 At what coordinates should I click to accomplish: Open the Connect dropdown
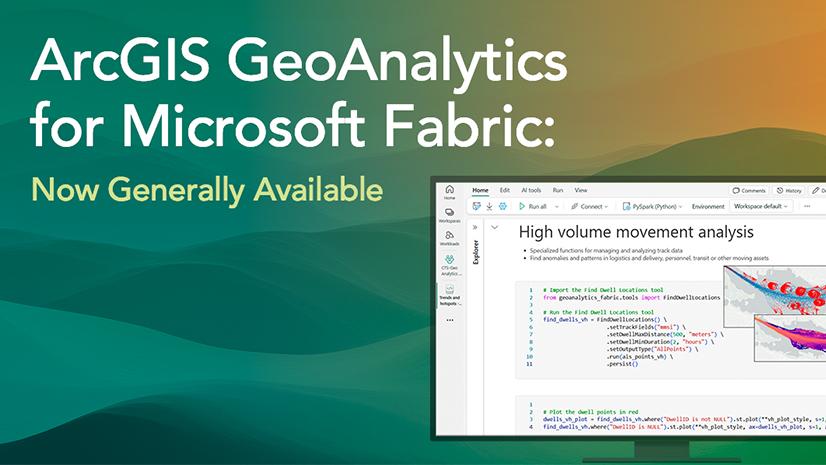coord(589,206)
